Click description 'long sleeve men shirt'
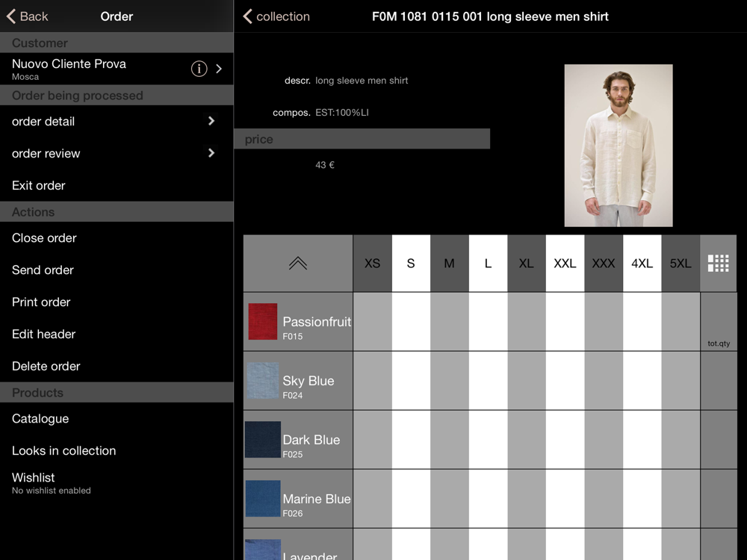This screenshot has height=560, width=747. click(362, 81)
